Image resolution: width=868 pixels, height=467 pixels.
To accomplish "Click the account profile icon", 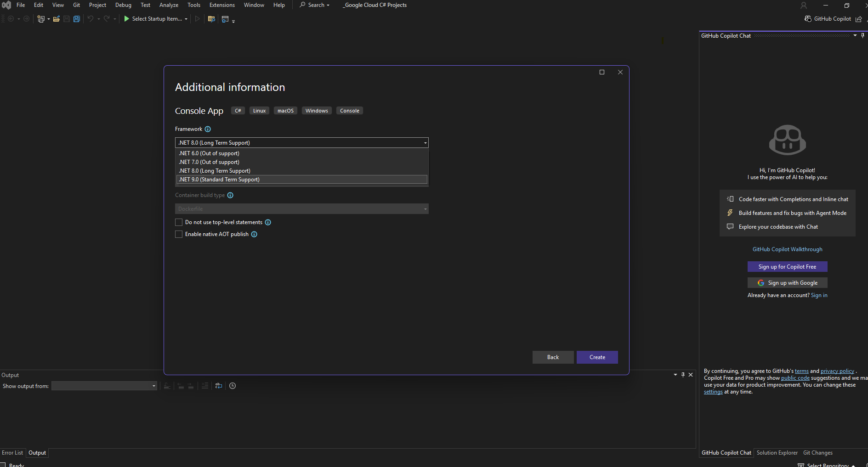I will point(804,6).
